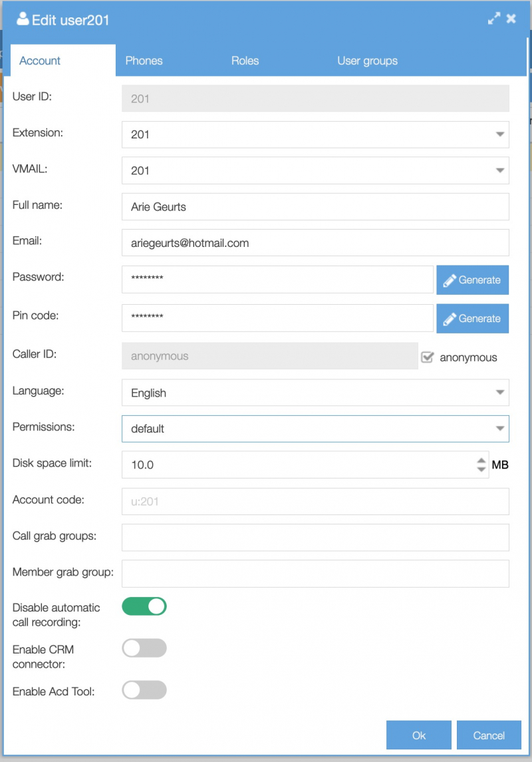The height and width of the screenshot is (762, 532).
Task: Click the Email address field
Action: coord(315,243)
